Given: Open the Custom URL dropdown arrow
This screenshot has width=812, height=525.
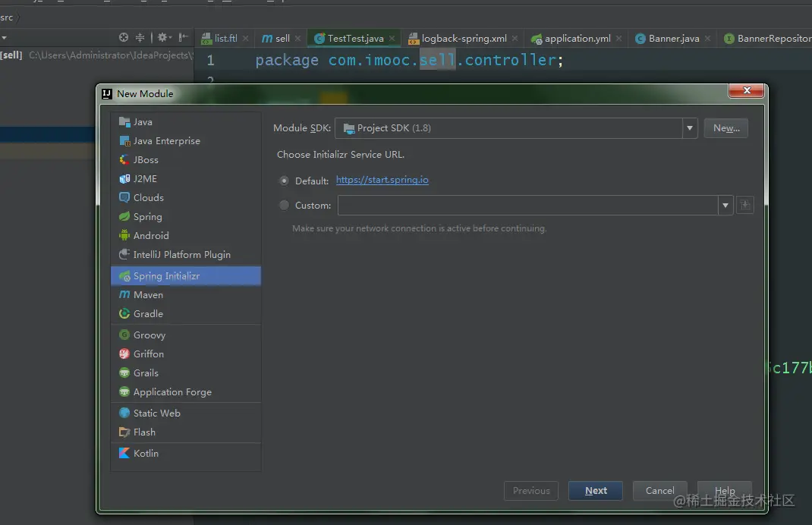Looking at the screenshot, I should (725, 205).
